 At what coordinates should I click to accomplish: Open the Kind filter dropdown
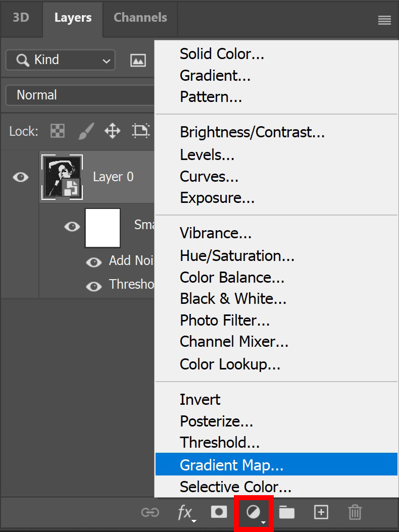pos(60,60)
